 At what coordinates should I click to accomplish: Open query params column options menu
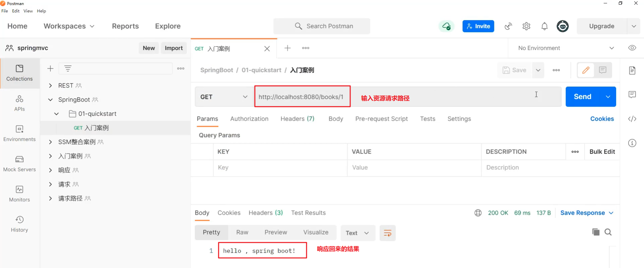[x=575, y=152]
